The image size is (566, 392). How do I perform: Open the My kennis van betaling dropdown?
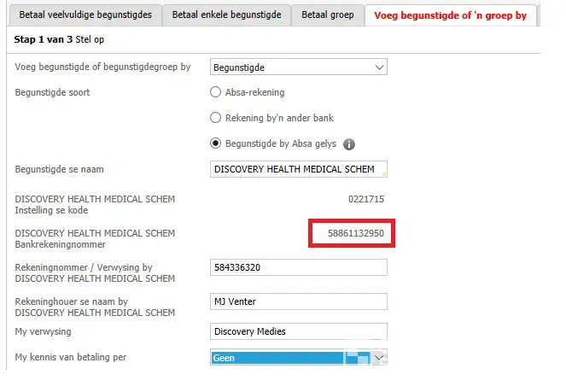(x=299, y=357)
